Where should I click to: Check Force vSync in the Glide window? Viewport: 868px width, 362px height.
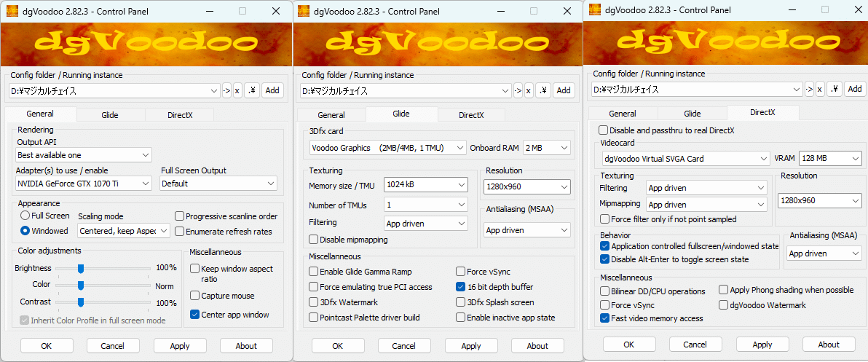coord(460,272)
